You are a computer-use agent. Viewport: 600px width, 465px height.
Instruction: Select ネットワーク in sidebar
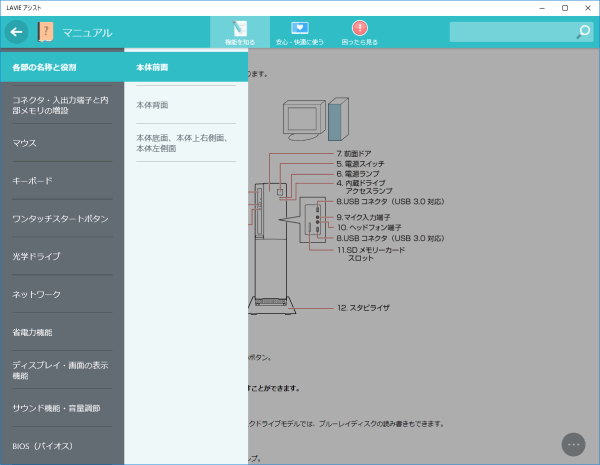[62, 294]
